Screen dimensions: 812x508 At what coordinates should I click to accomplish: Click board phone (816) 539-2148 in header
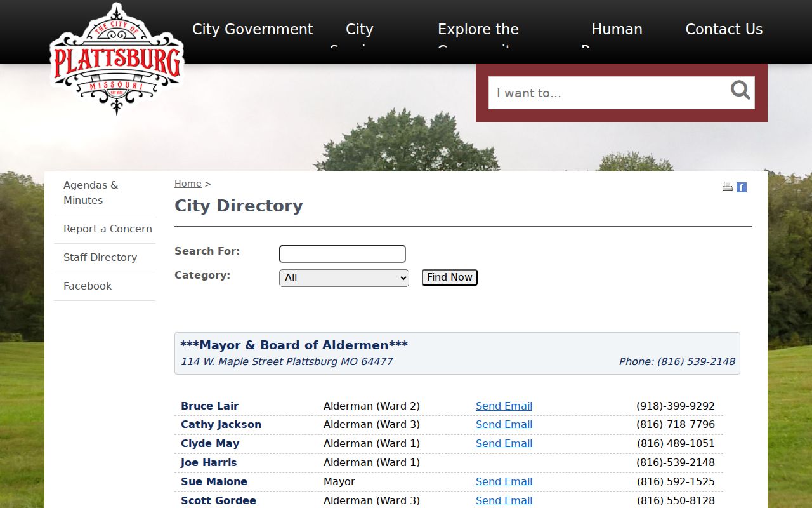(x=677, y=361)
